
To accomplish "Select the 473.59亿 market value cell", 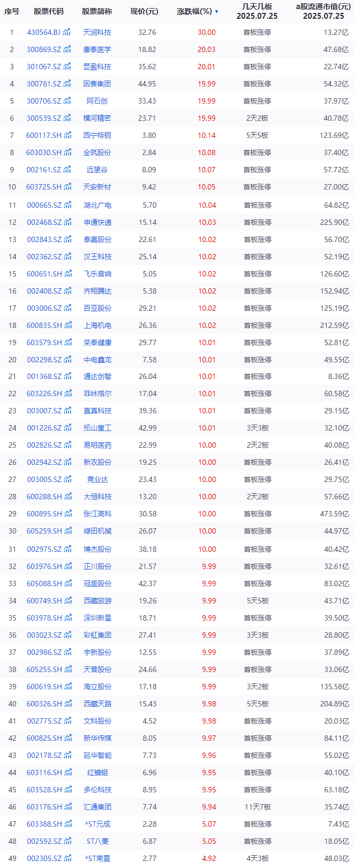I will [x=334, y=514].
